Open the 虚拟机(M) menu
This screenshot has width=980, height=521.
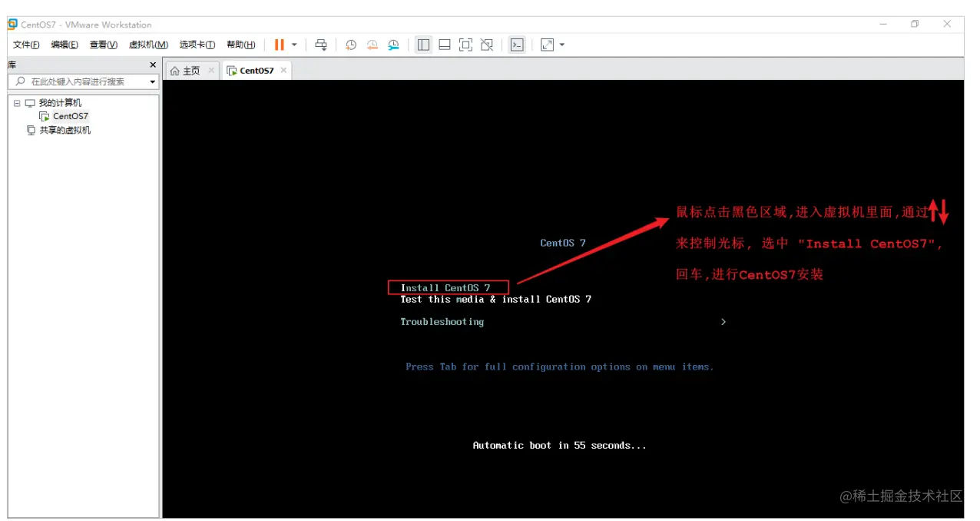point(148,45)
